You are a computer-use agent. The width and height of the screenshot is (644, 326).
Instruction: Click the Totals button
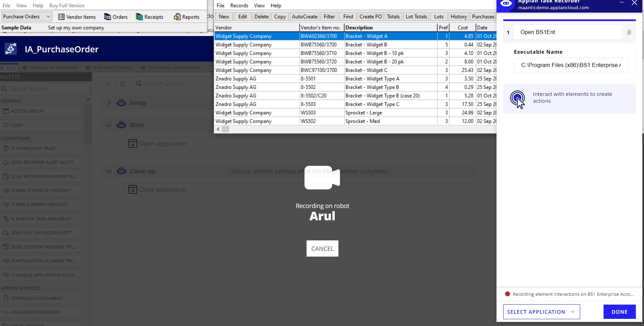[394, 16]
